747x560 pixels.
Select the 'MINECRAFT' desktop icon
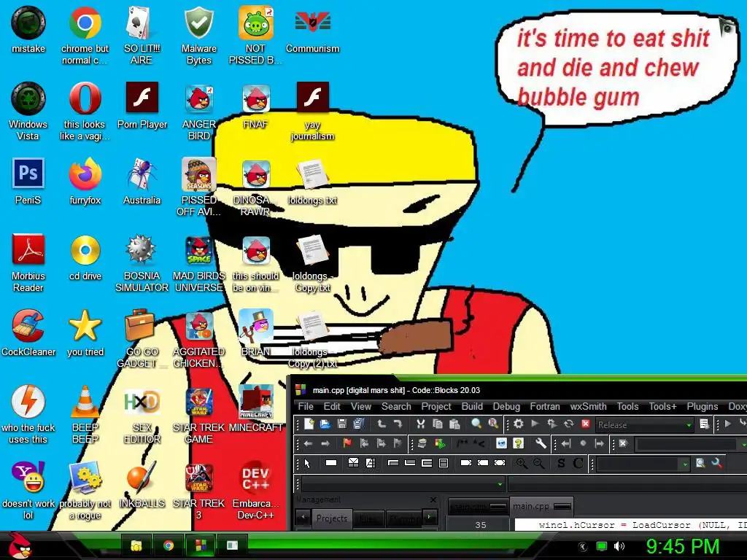256,408
